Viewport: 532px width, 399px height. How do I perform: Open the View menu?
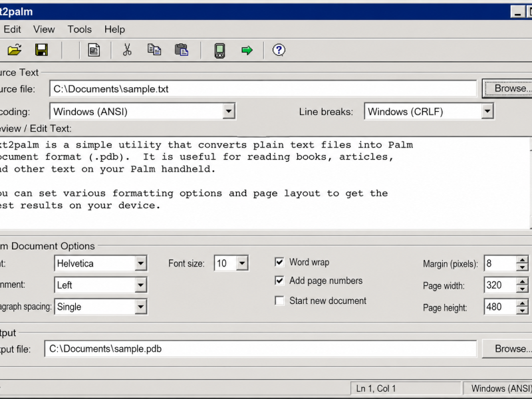[44, 29]
